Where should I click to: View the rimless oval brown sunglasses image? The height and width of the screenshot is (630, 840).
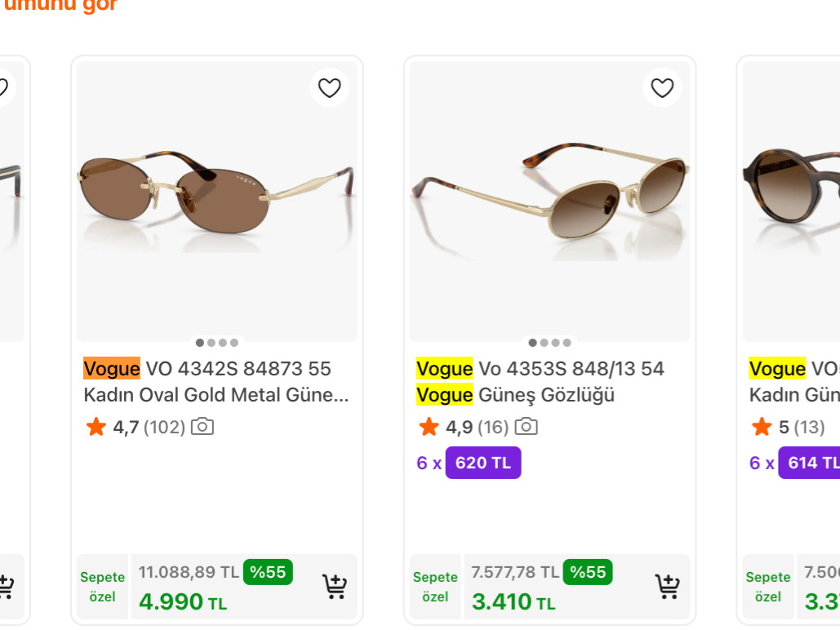217,201
